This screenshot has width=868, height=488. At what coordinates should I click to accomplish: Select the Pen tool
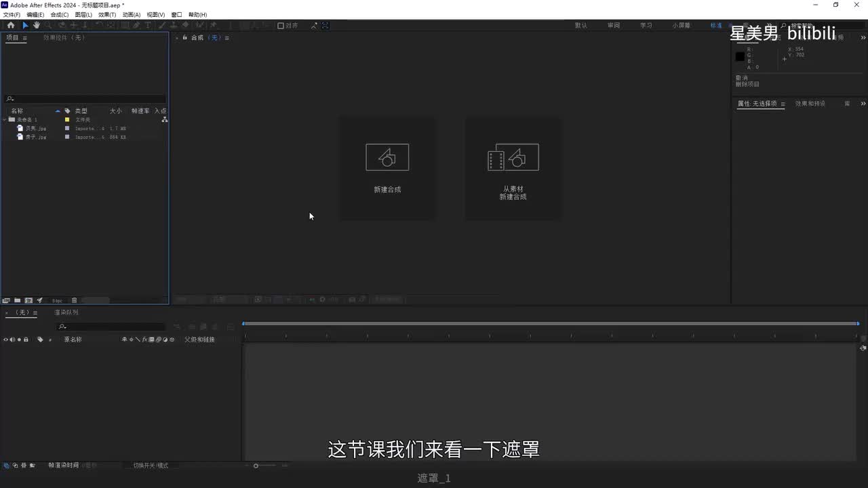136,25
